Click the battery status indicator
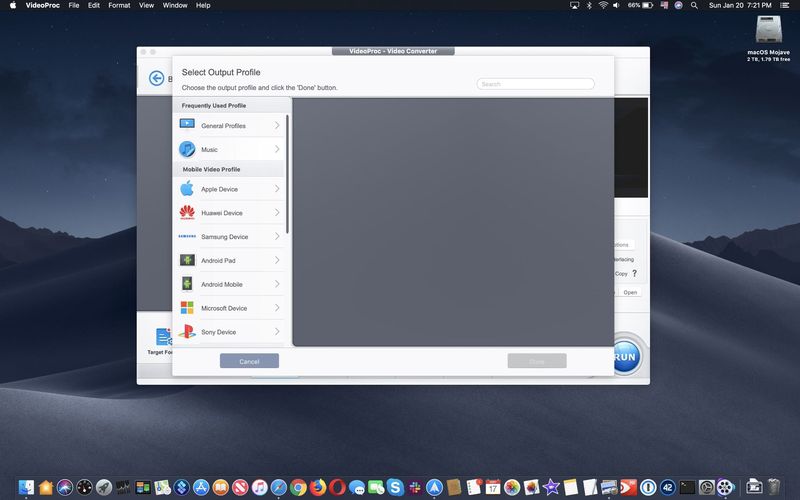800x500 pixels. pos(640,5)
